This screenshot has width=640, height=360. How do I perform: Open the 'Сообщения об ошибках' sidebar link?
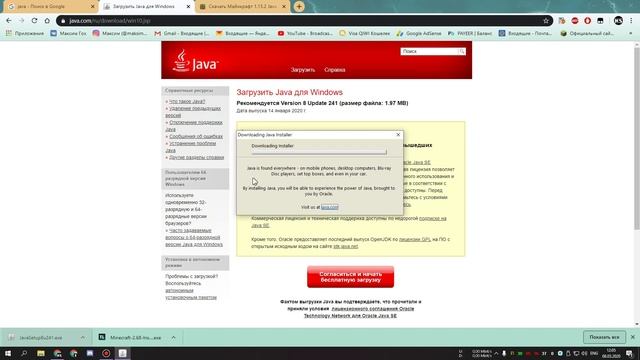point(196,136)
